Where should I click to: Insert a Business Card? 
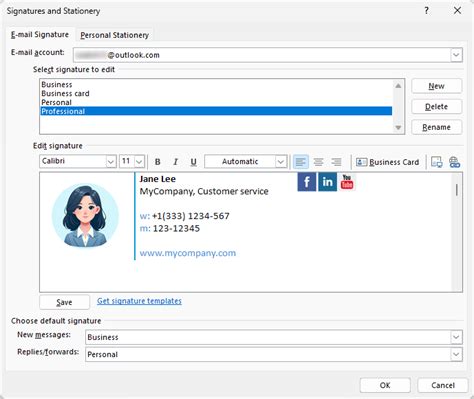click(x=387, y=162)
